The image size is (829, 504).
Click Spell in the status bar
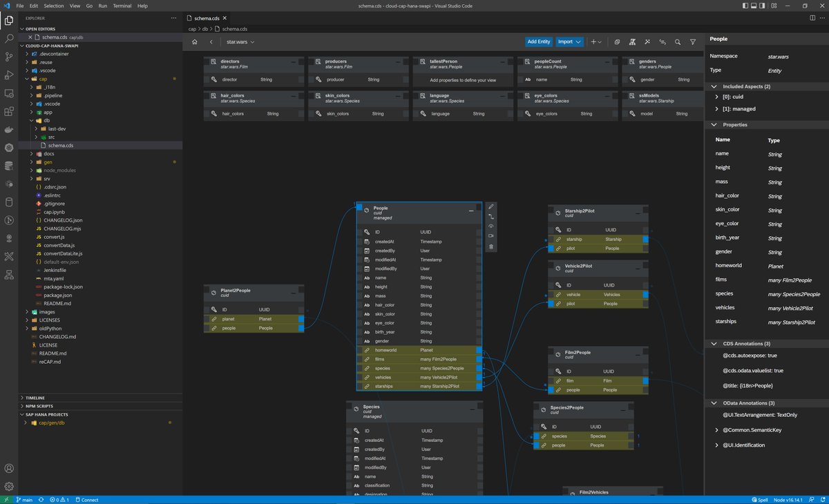tap(760, 500)
